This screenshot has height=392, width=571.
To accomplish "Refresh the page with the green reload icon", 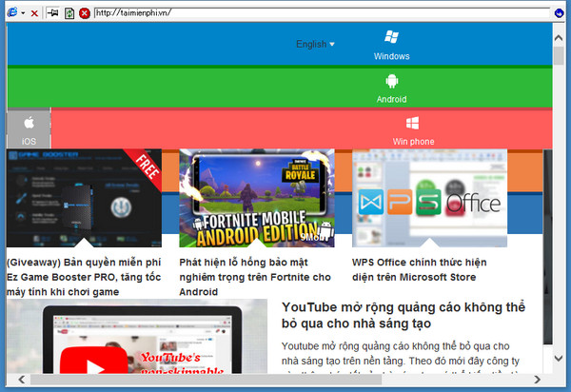I will [69, 13].
